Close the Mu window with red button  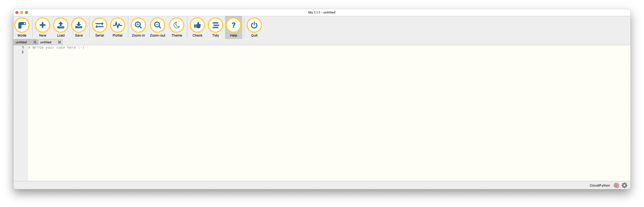(x=17, y=13)
